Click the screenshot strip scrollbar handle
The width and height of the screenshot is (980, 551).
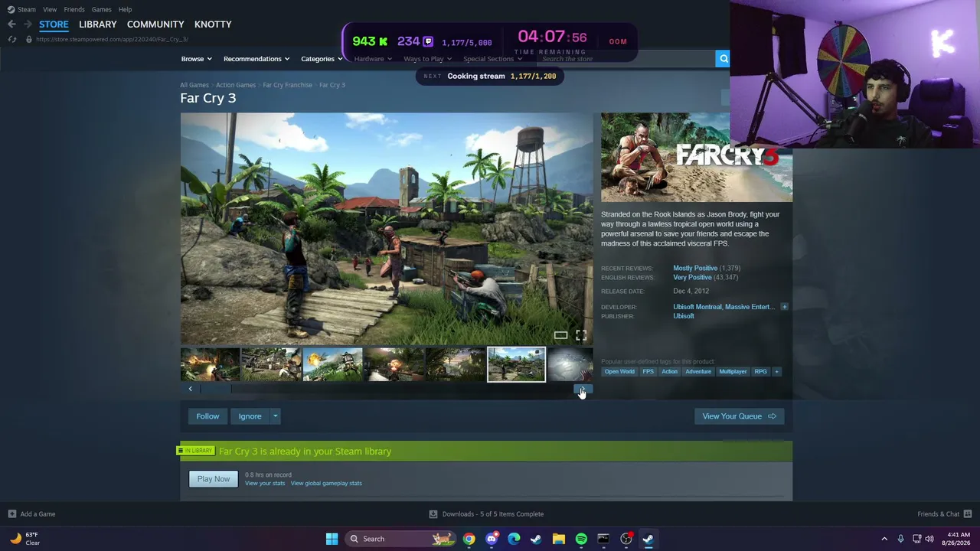[216, 389]
